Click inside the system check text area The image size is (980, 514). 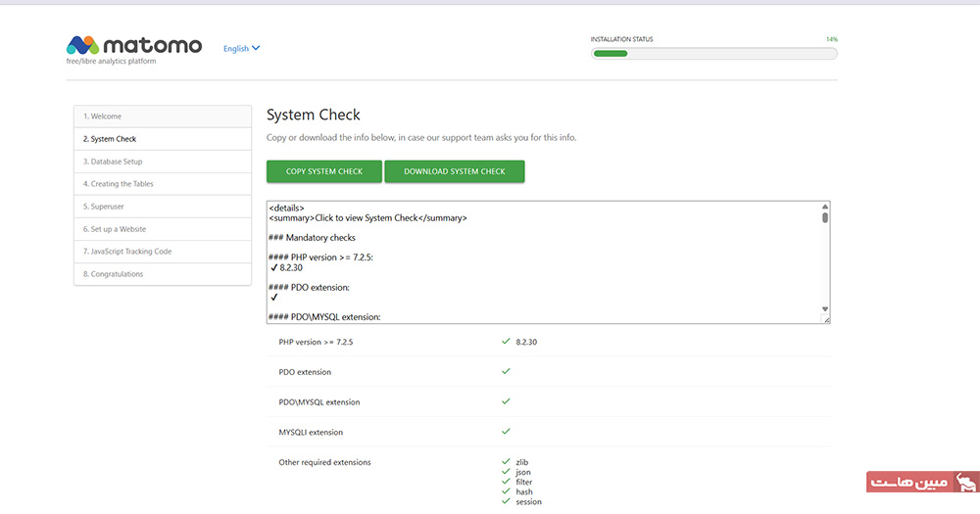tap(544, 261)
